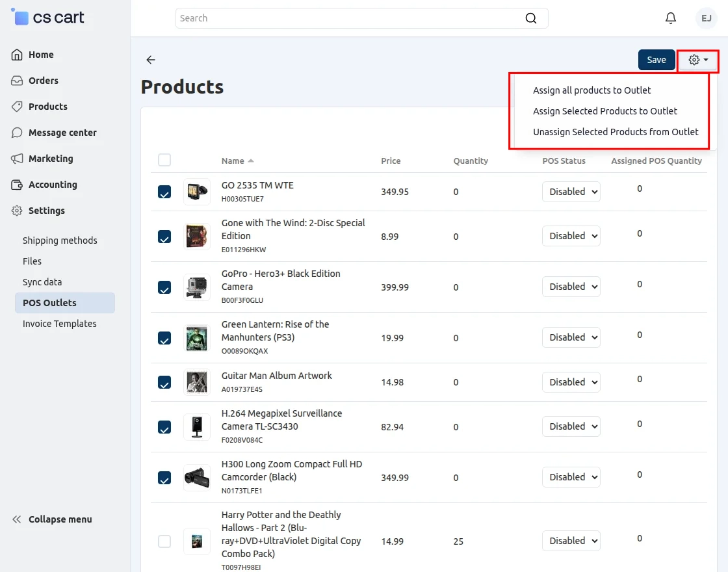Open GoPro Hero3+ Black Edition link

(281, 280)
